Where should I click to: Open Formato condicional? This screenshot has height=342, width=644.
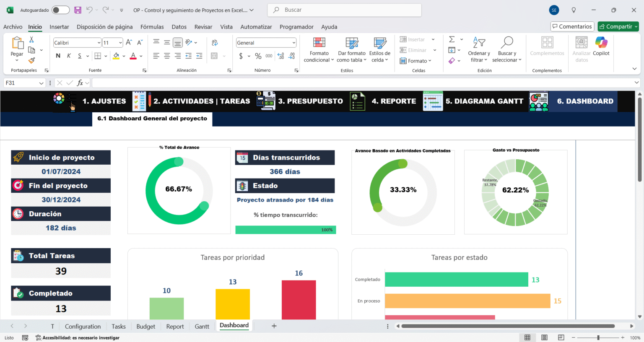pyautogui.click(x=318, y=49)
